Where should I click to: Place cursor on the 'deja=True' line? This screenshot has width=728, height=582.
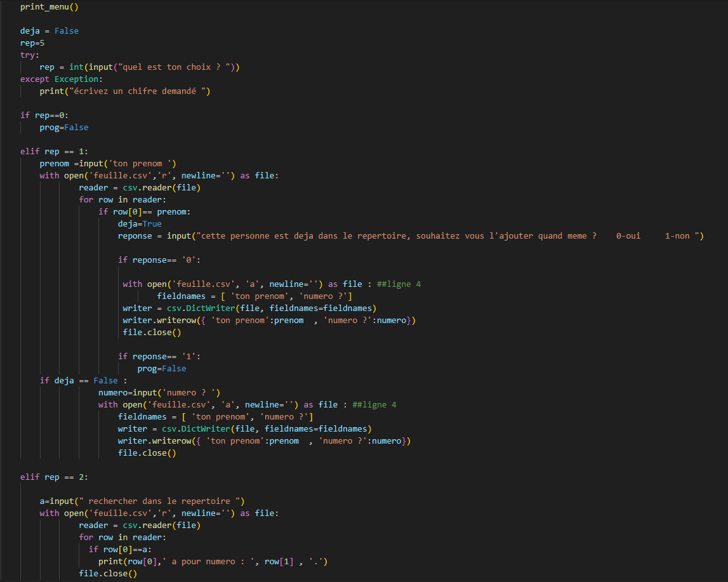[140, 224]
